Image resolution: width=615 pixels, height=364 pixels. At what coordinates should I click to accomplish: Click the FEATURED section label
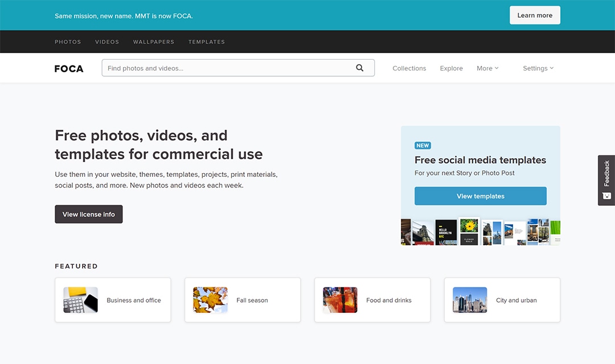(76, 266)
